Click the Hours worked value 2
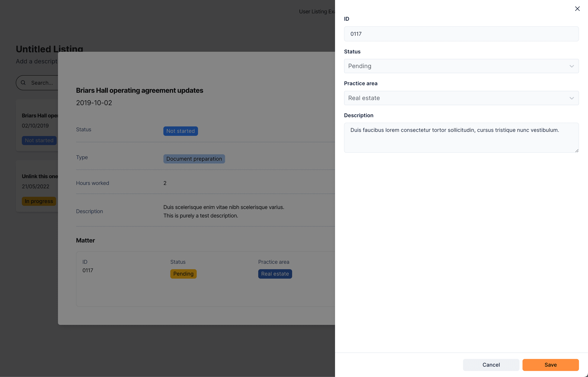The height and width of the screenshot is (377, 588). 165,183
